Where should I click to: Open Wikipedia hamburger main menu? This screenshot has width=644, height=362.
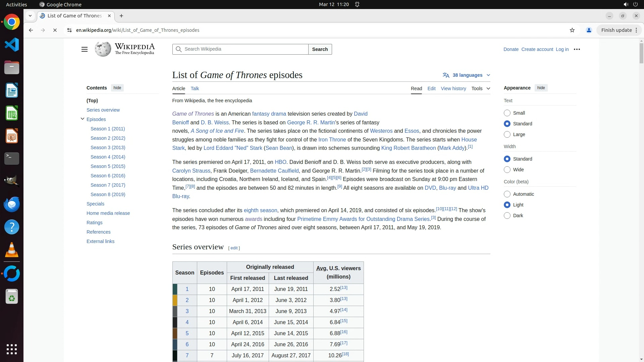coord(84,49)
